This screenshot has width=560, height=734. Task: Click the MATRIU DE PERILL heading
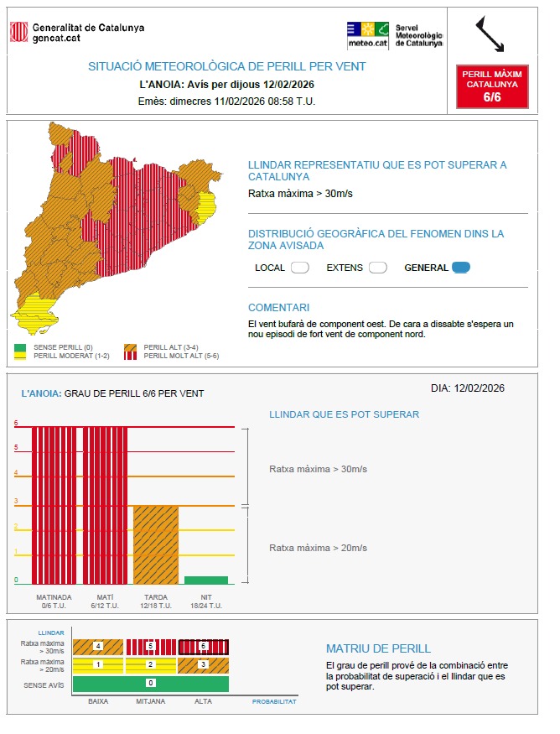tap(378, 648)
